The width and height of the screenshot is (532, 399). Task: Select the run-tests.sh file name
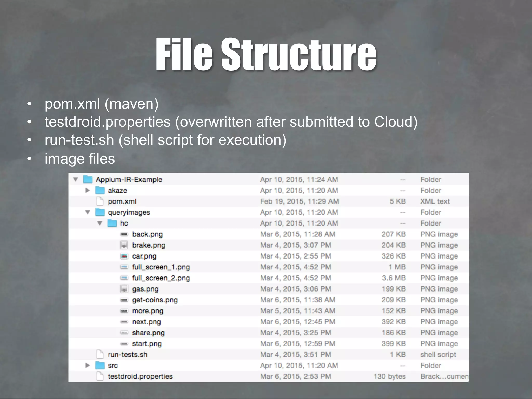[x=128, y=355]
